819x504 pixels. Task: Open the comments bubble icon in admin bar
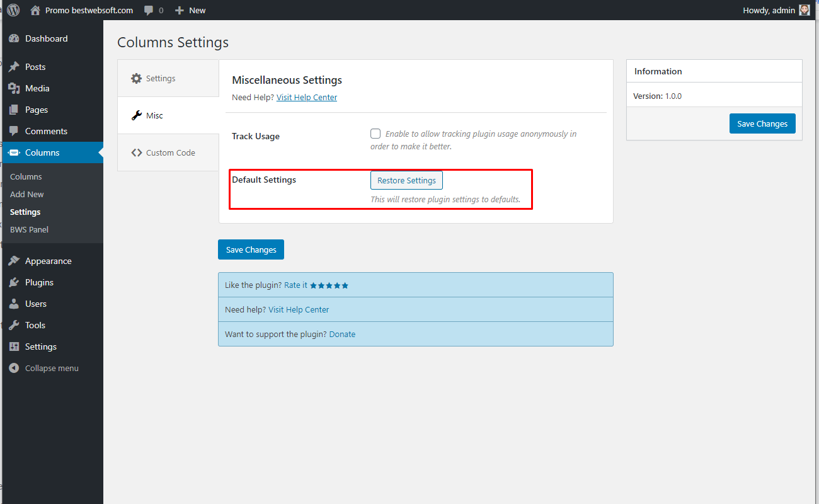point(149,11)
